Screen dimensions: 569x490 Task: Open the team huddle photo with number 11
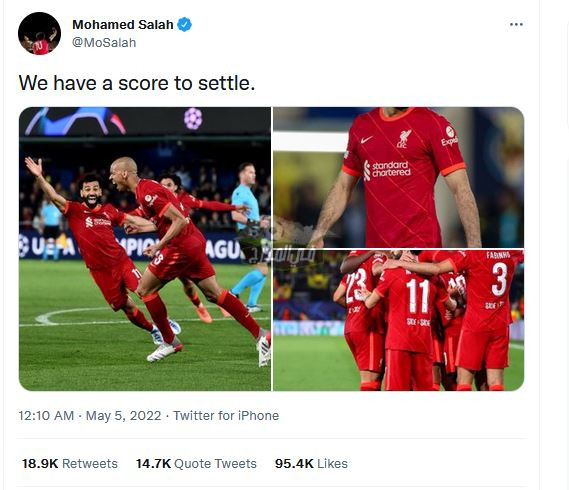click(398, 320)
